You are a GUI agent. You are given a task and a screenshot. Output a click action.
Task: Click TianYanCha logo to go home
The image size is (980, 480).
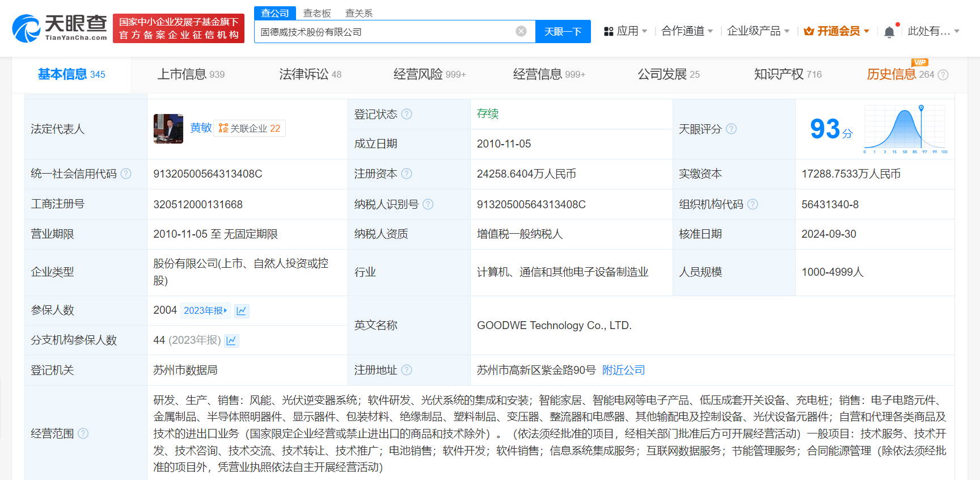pos(60,28)
